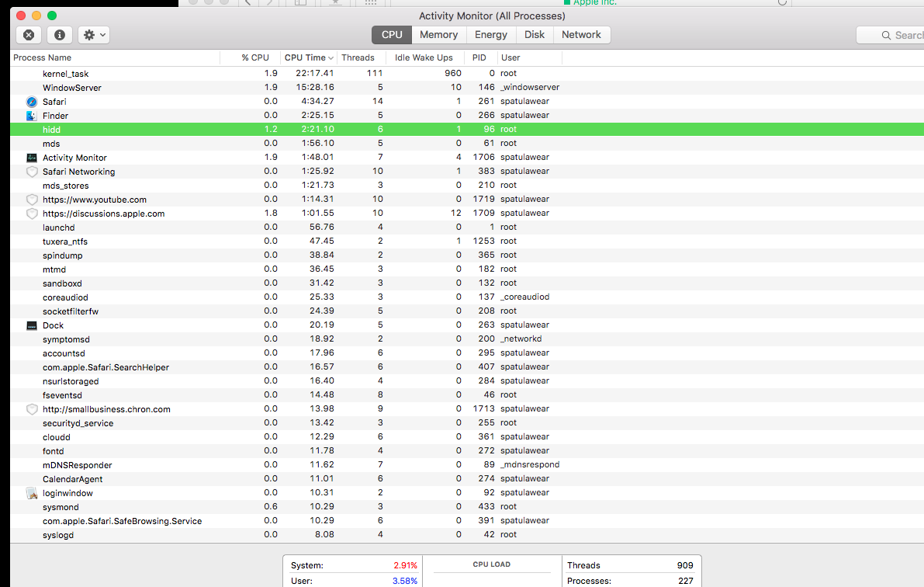Select the nsurlstoraged process
The height and width of the screenshot is (587, 924).
(x=467, y=381)
